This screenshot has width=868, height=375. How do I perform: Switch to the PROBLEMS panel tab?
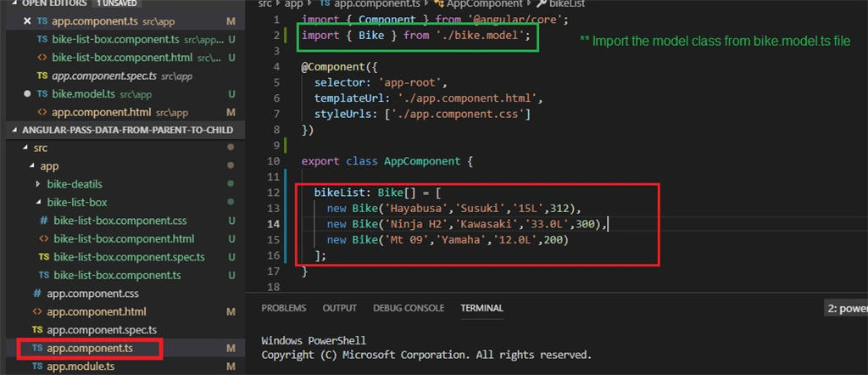[x=283, y=308]
